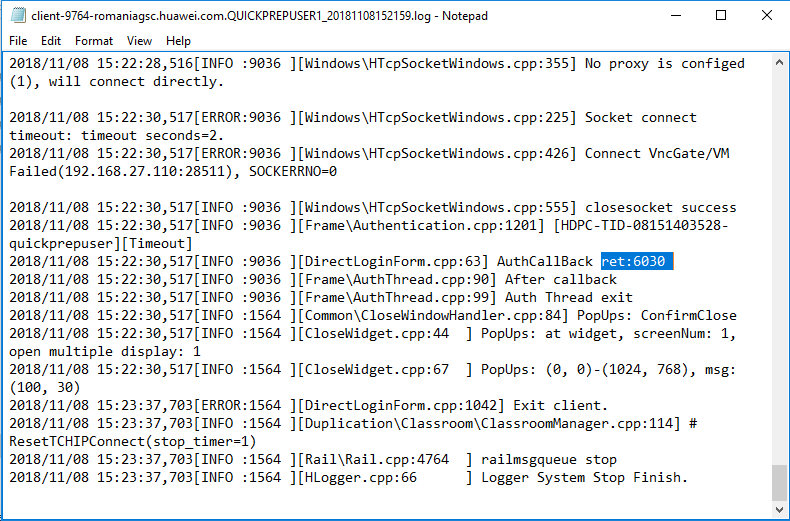This screenshot has width=790, height=521.
Task: Click the text "ConfirmClose"
Action: 689,316
